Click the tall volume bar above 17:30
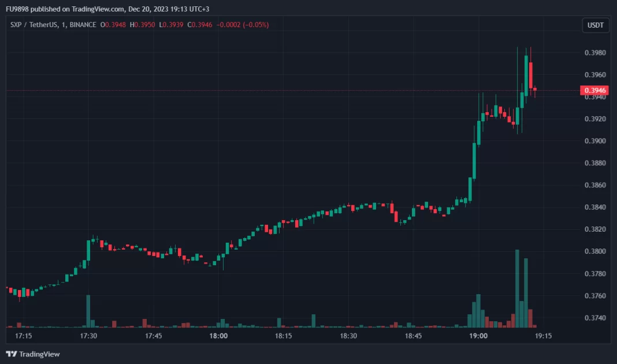The image size is (617, 364). (88, 311)
